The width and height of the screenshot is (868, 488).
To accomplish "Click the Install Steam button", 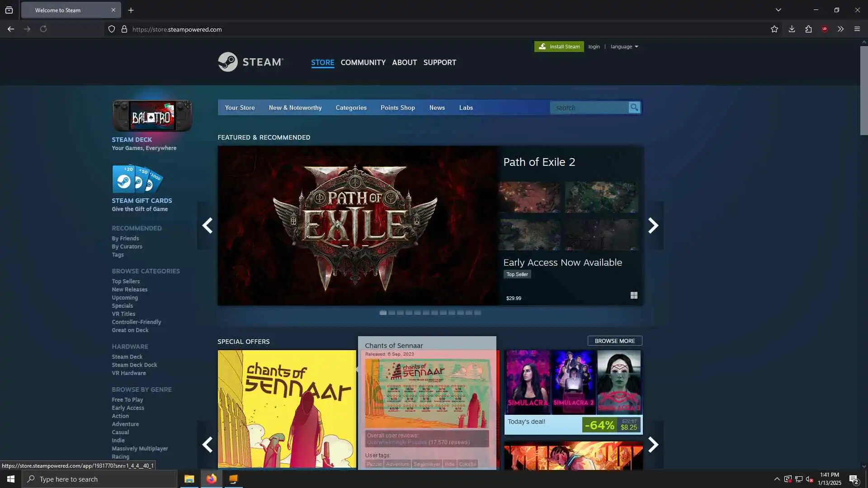I will (x=559, y=47).
